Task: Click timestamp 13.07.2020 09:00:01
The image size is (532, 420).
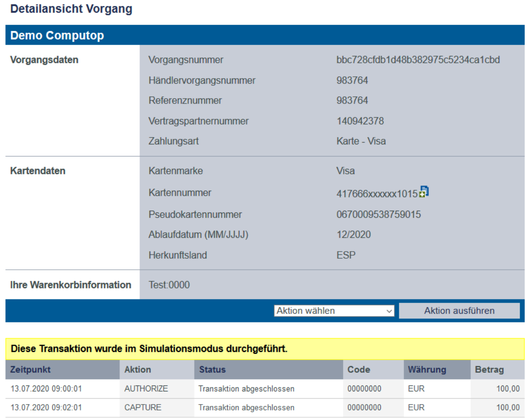Action: coord(46,389)
